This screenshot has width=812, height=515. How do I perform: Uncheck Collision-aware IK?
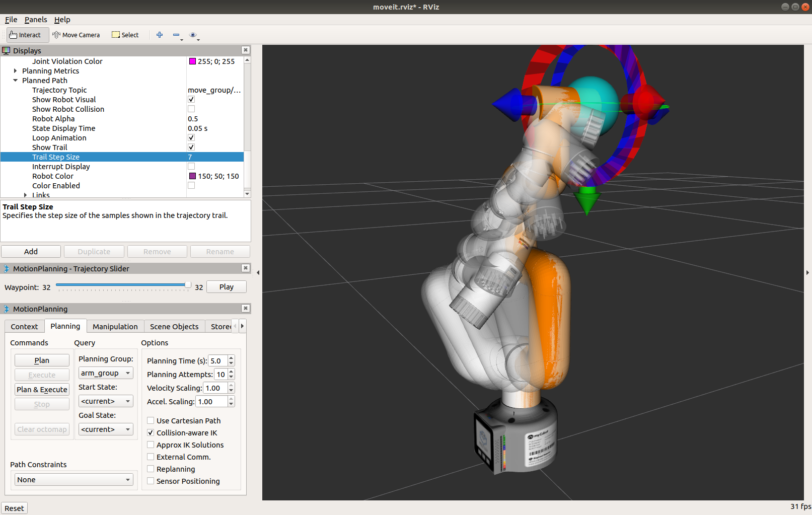coord(151,432)
